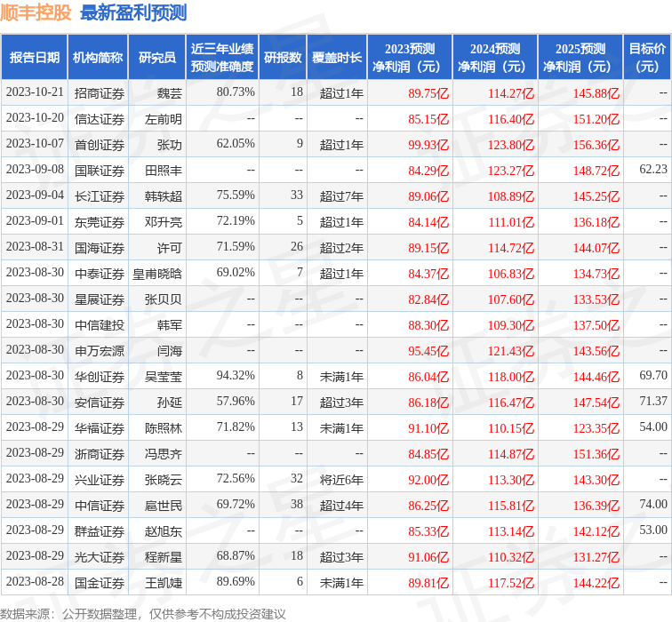Image resolution: width=672 pixels, height=622 pixels.
Task: Select the 报告日期 column header
Action: coord(35,58)
